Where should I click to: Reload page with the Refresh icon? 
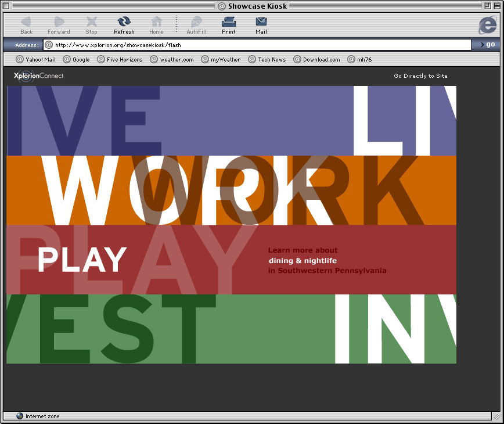coord(124,22)
